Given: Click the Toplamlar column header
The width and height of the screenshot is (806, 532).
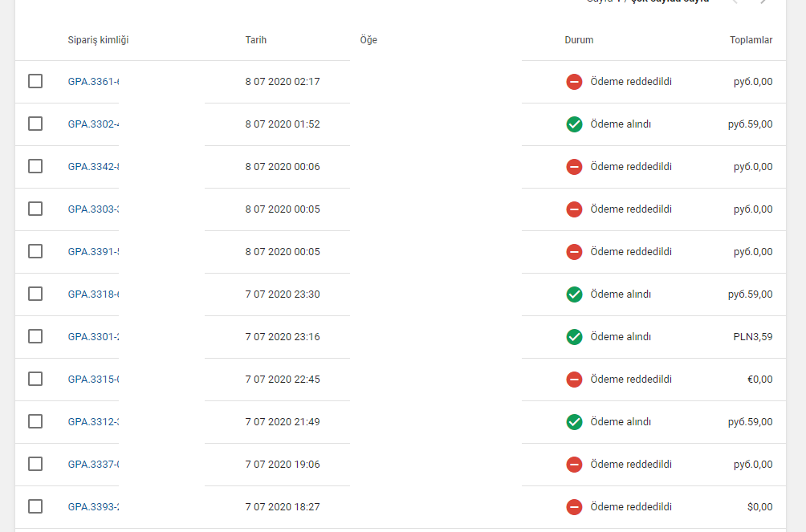Looking at the screenshot, I should point(751,40).
